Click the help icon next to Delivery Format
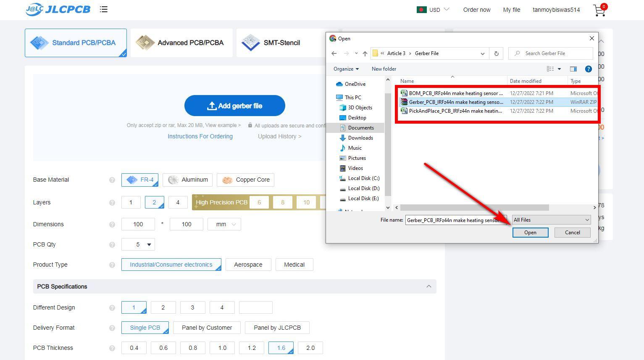Viewport: 644px width, 360px height. point(112,328)
